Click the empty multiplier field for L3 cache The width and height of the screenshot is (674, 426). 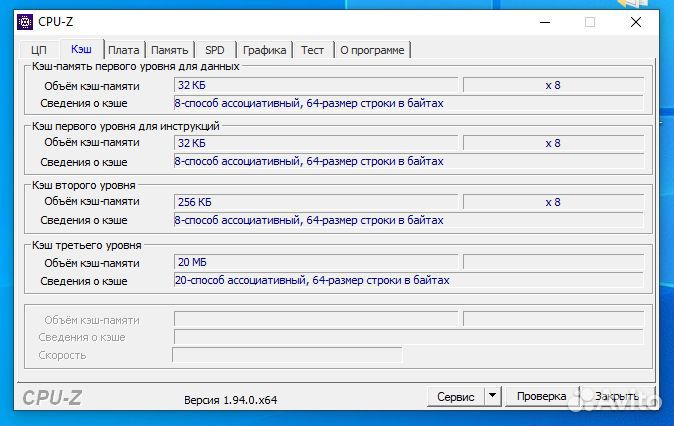[x=553, y=262]
